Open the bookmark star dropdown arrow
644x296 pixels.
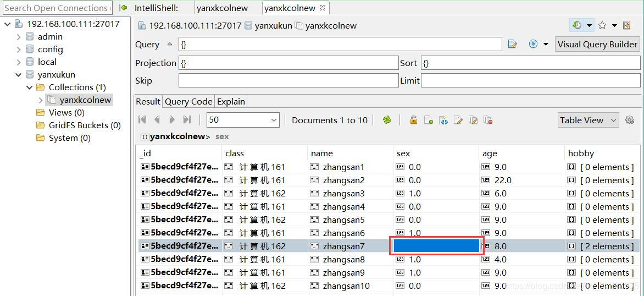[614, 25]
